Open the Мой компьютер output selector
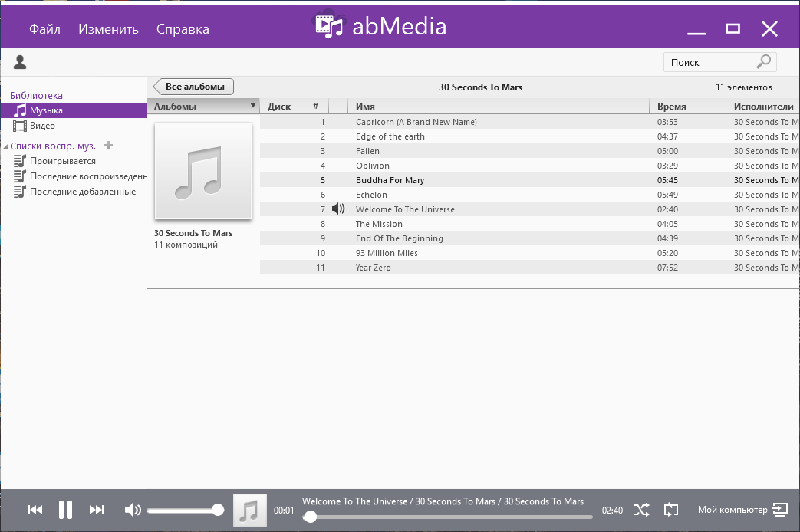The height and width of the screenshot is (532, 800). point(742,510)
